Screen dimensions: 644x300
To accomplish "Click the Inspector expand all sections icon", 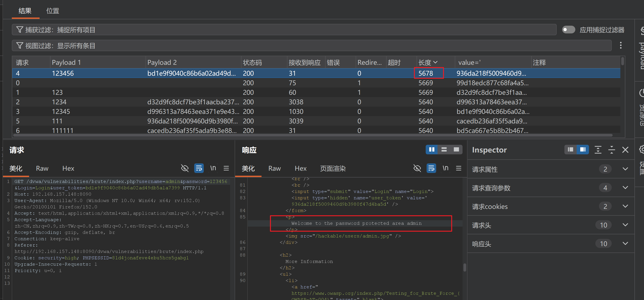I will coord(598,150).
